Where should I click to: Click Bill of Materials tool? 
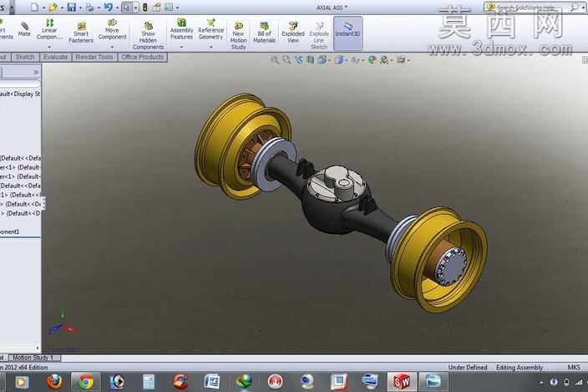(x=265, y=33)
